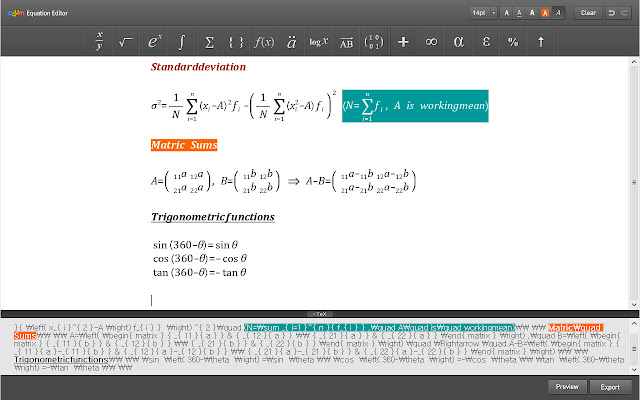
Task: Click the sin (360-θ) equation line
Action: (x=196, y=245)
